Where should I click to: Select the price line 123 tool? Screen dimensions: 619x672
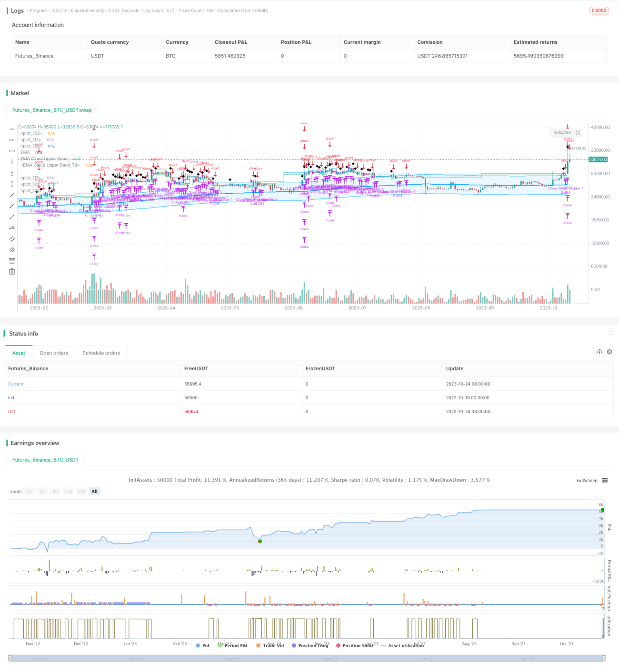point(12,228)
